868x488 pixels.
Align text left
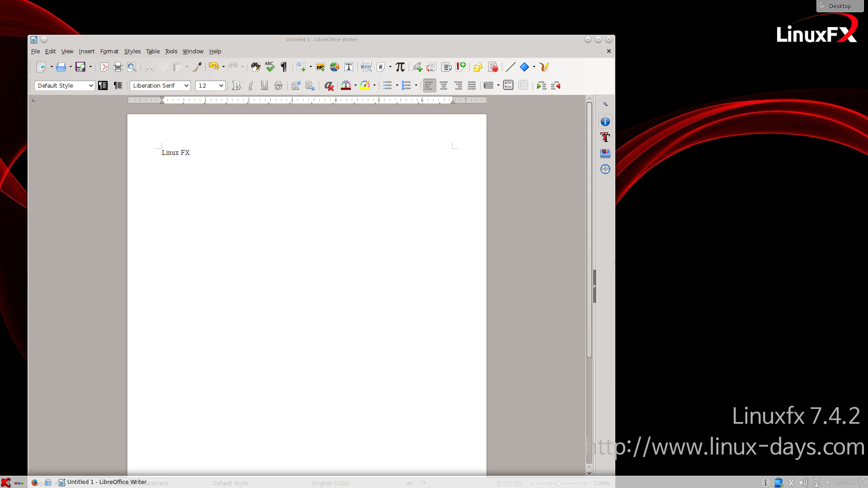429,85
